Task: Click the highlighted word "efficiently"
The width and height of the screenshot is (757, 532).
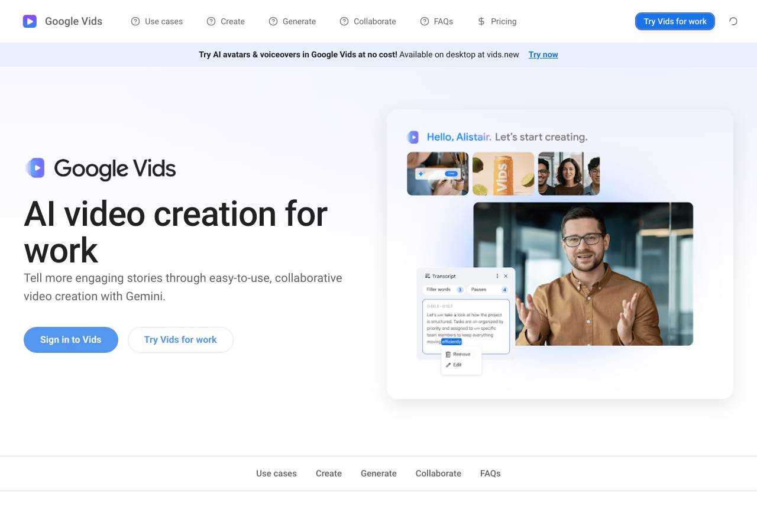Action: [451, 342]
